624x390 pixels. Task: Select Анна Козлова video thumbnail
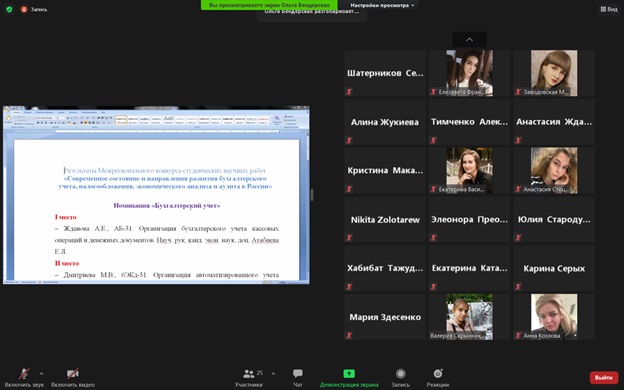click(554, 317)
